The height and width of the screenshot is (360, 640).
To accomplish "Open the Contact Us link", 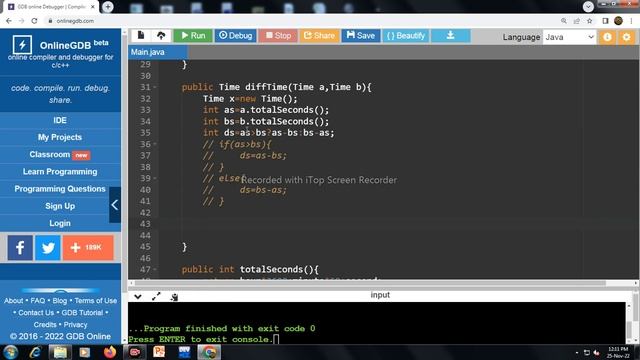I will pyautogui.click(x=36, y=313).
